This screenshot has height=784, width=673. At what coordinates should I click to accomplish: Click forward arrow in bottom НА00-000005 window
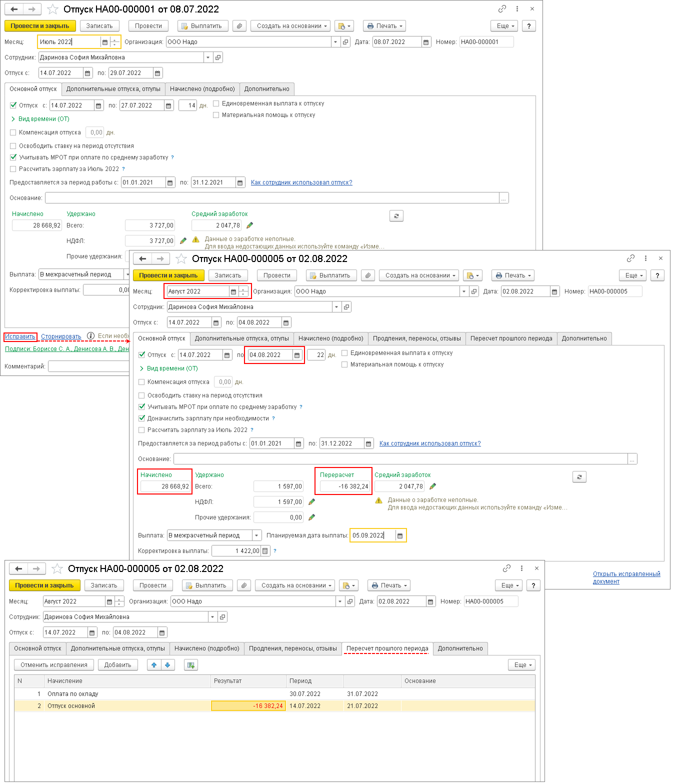click(x=36, y=568)
